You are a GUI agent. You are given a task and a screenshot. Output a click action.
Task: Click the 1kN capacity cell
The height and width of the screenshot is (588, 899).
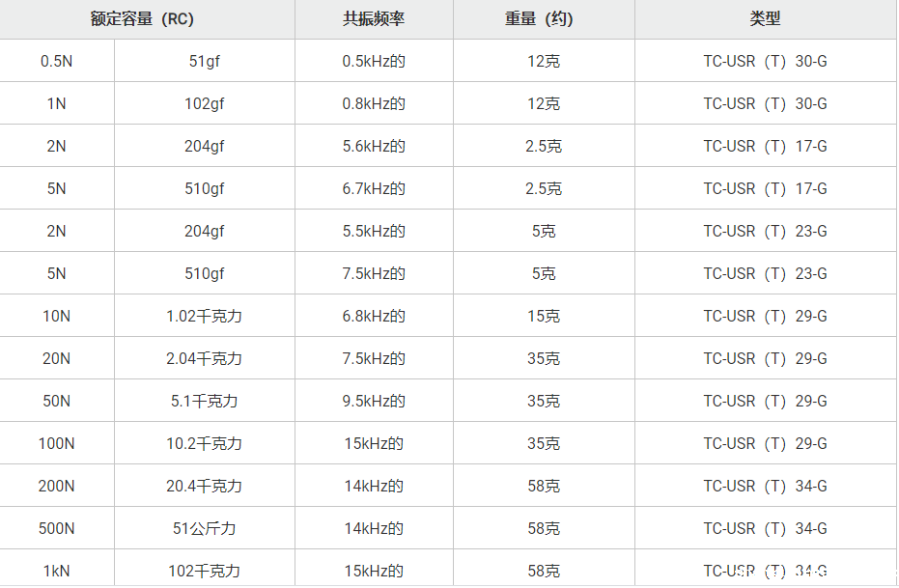point(57,571)
